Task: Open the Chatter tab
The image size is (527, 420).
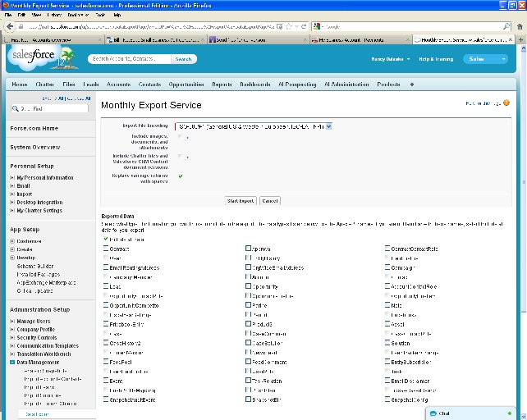Action: 44,84
